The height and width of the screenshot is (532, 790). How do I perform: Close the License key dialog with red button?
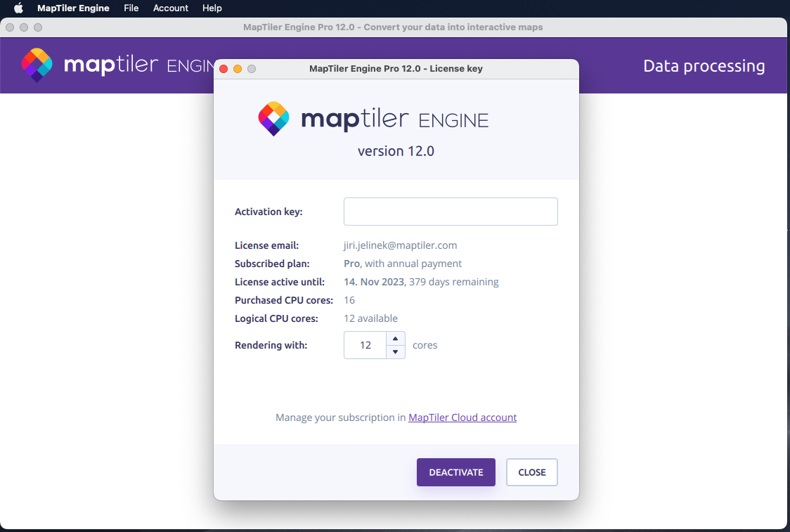(x=224, y=69)
